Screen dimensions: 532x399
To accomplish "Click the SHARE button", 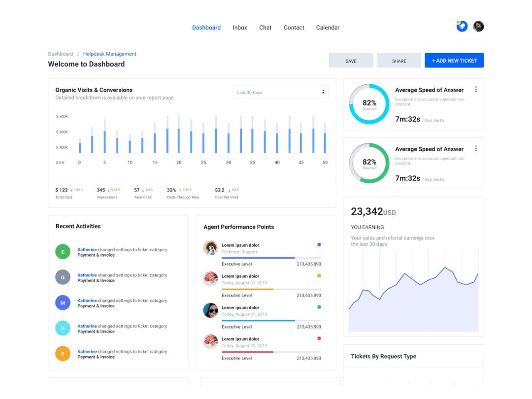I will pos(399,61).
